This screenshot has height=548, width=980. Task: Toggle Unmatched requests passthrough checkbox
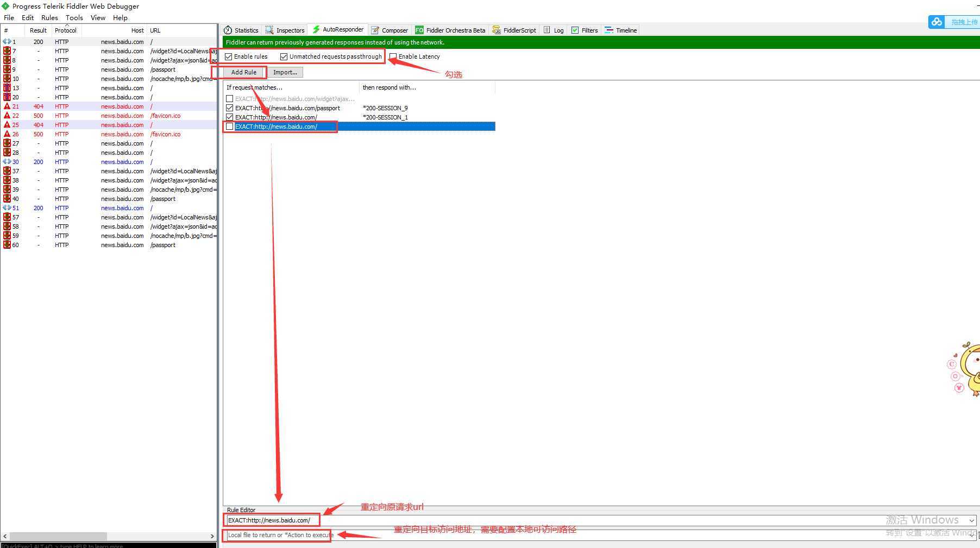[x=284, y=56]
